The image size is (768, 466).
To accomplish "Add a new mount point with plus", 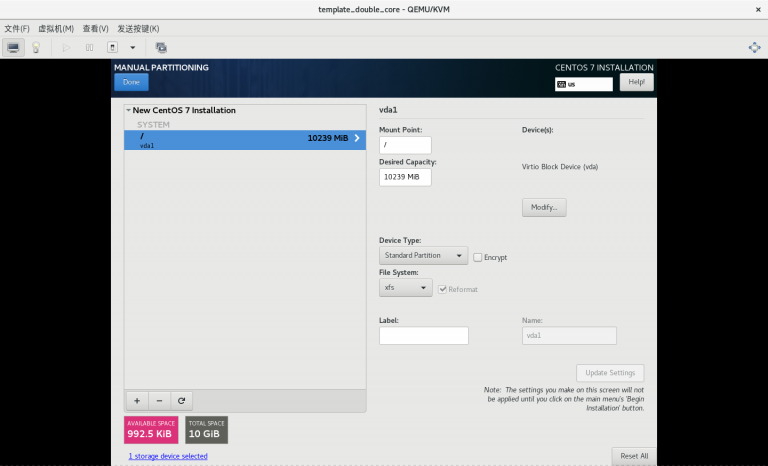I will (137, 401).
